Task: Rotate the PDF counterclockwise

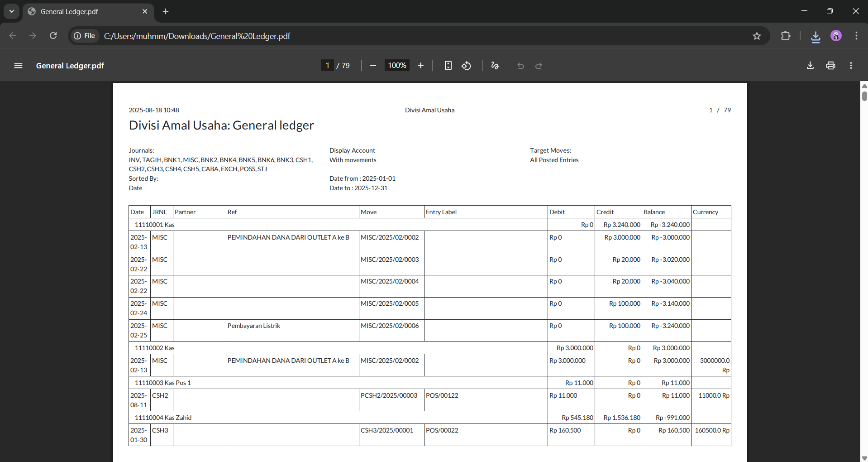Action: [x=466, y=66]
